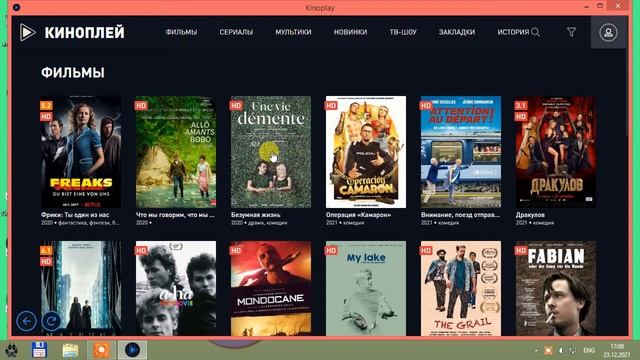Click title Операция «Камарон»
This screenshot has height=360, width=640.
coord(358,215)
